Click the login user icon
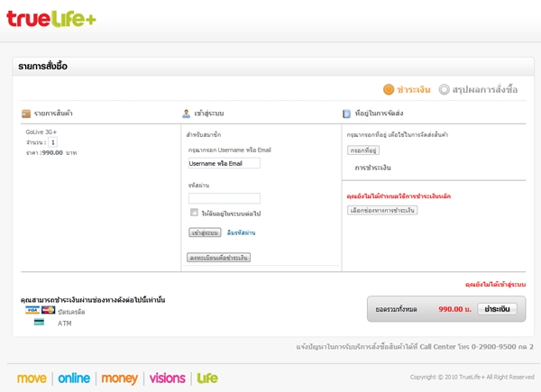This screenshot has height=392, width=541. point(186,114)
